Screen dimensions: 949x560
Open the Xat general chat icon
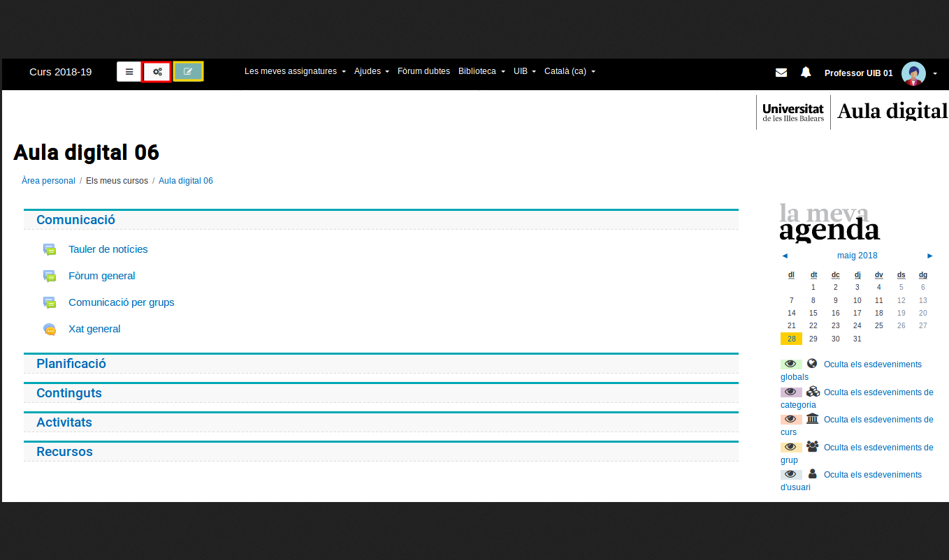(x=50, y=330)
